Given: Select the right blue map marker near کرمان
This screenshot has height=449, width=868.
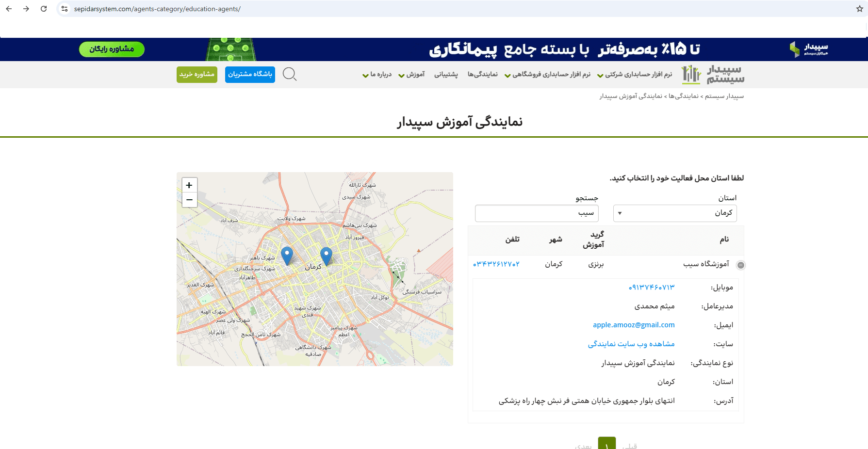Looking at the screenshot, I should pyautogui.click(x=327, y=256).
